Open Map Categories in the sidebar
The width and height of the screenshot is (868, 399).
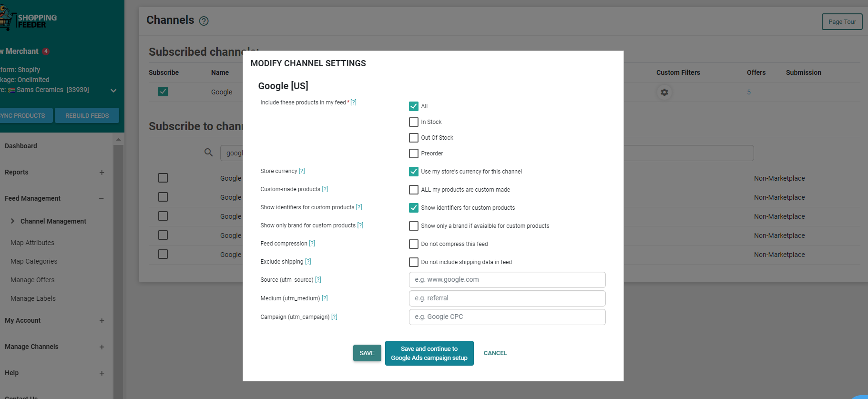(x=34, y=261)
